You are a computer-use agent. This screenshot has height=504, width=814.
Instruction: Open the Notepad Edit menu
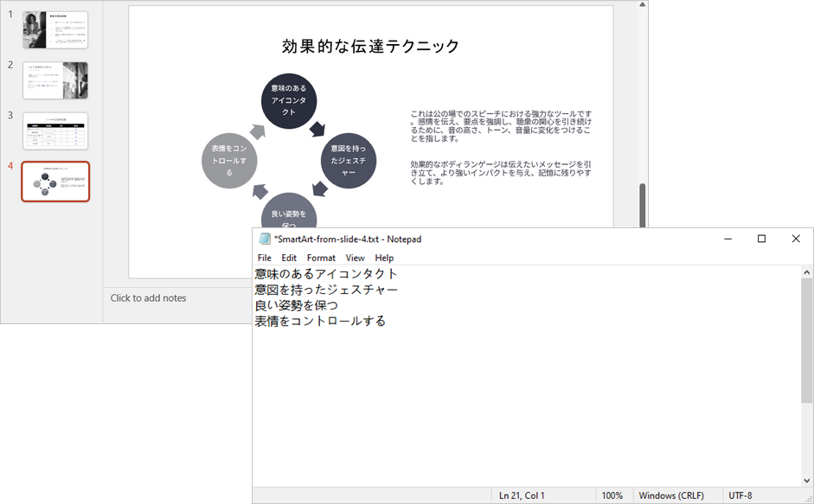(x=289, y=258)
